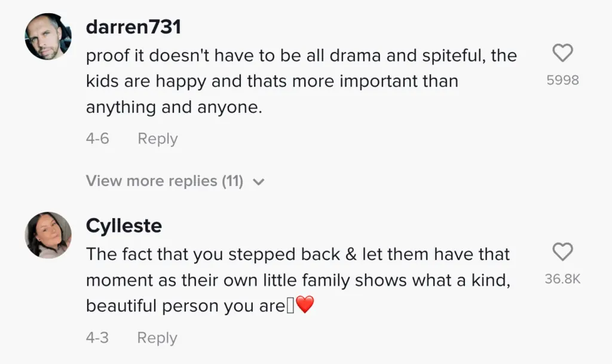Click the 5998 like count

click(x=562, y=80)
